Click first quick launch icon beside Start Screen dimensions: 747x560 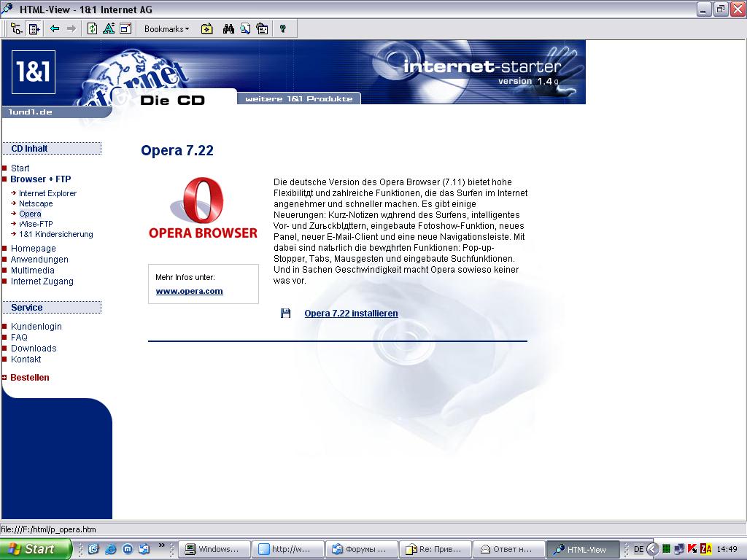pos(93,550)
